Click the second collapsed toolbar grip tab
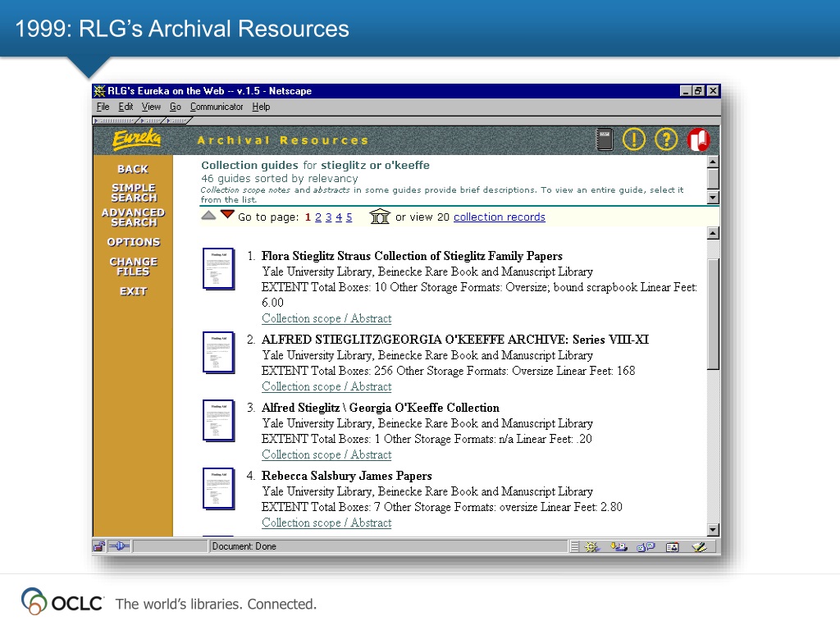 (152, 121)
